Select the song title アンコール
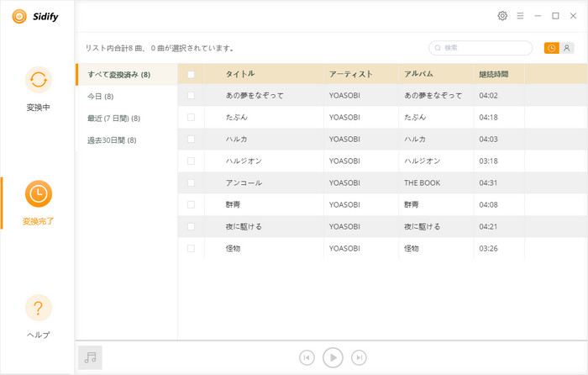 (244, 182)
